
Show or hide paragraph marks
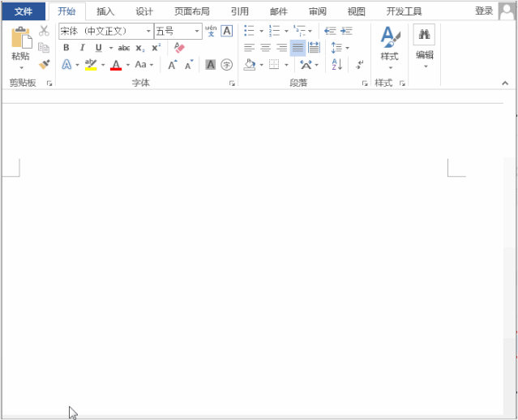pyautogui.click(x=360, y=64)
